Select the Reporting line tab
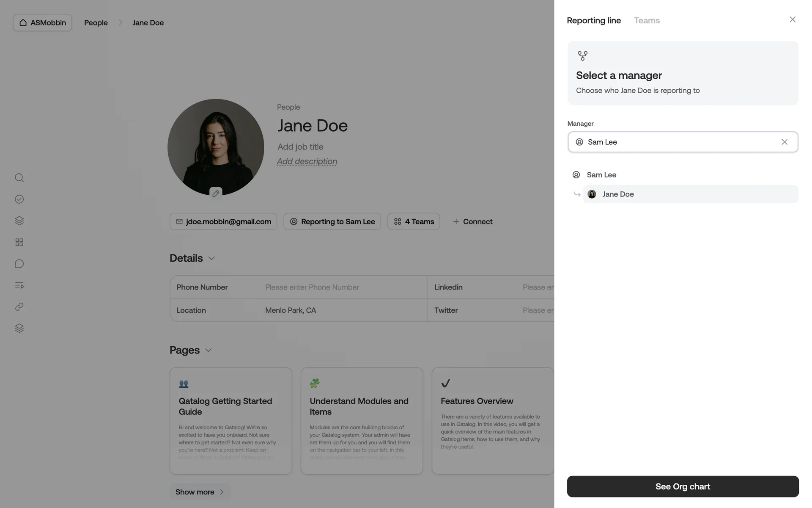Screen dimensions: 812x508 [x=594, y=20]
